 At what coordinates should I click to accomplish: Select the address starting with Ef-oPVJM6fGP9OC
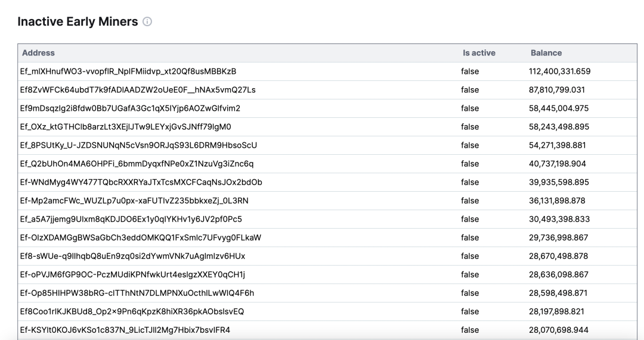click(x=132, y=275)
